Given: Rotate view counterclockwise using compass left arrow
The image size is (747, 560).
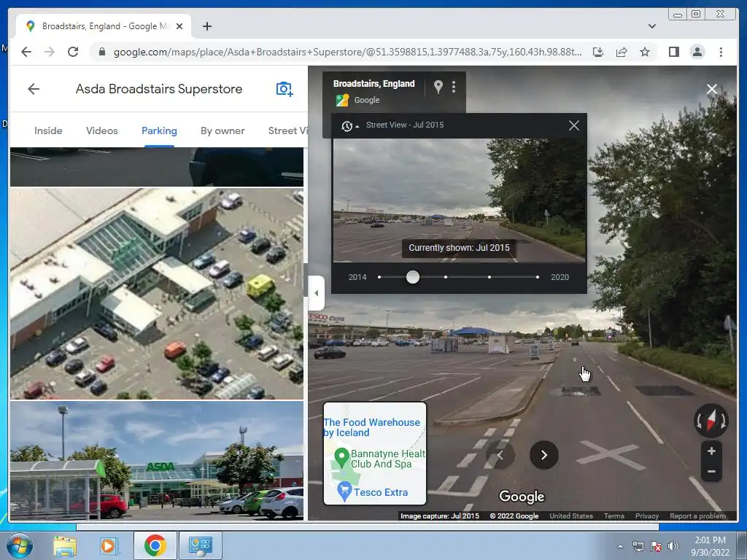Looking at the screenshot, I should pos(700,421).
